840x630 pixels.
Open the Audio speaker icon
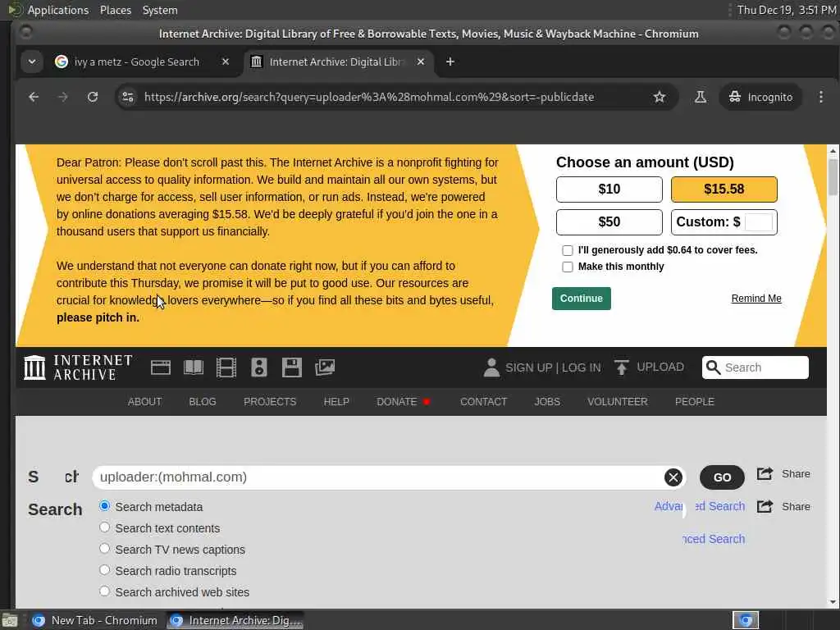pyautogui.click(x=259, y=367)
